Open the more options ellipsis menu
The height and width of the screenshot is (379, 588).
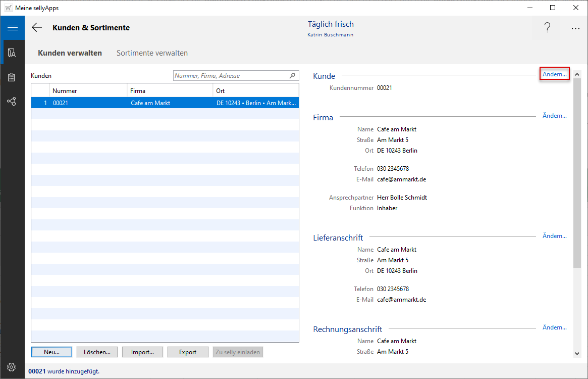tap(575, 28)
